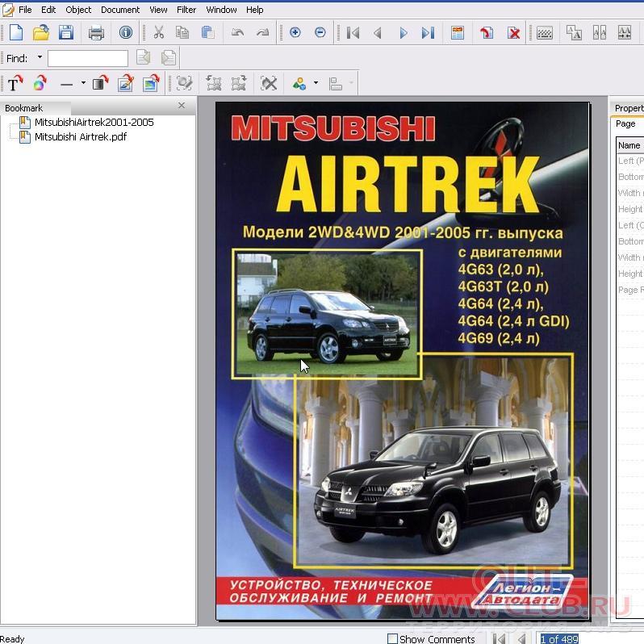Enable Show Comments checkbox
The image size is (644, 644).
pos(393,638)
